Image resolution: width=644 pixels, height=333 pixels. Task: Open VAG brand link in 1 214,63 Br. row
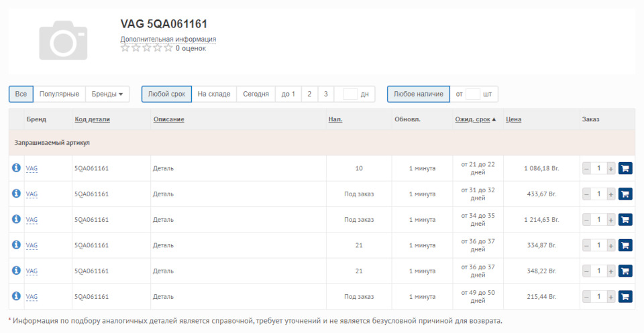32,219
